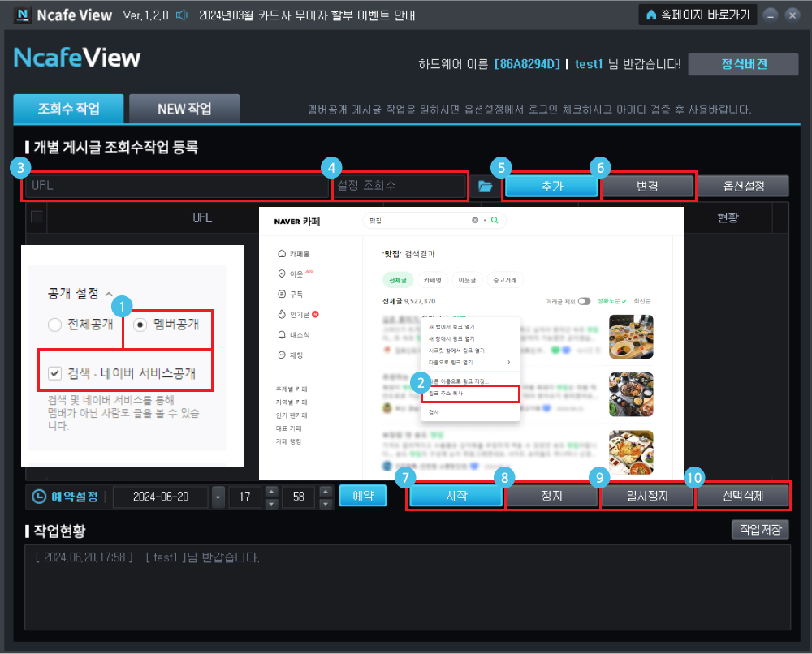Collapse the 공개 설정 section chevron
Viewport: 812px width, 654px height.
pos(109,294)
